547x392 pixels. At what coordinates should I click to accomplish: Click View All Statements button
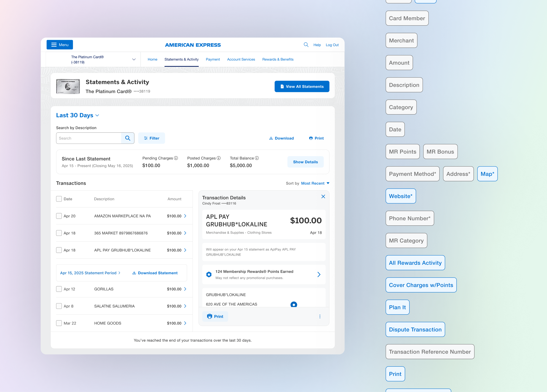tap(302, 86)
